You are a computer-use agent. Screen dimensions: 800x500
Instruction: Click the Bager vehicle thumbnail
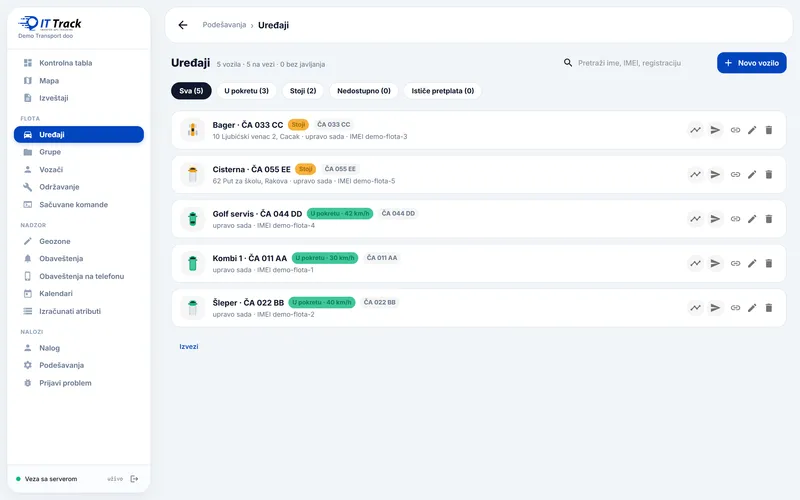coord(193,130)
